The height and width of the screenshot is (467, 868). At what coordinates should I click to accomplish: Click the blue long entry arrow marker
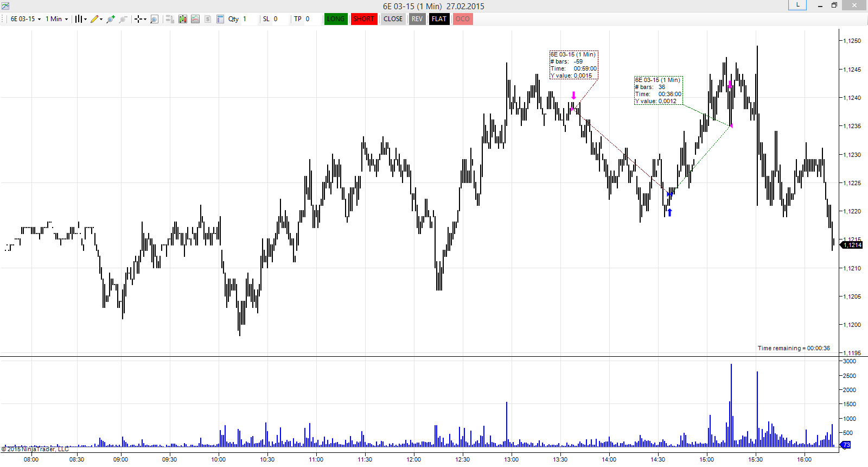pyautogui.click(x=669, y=212)
